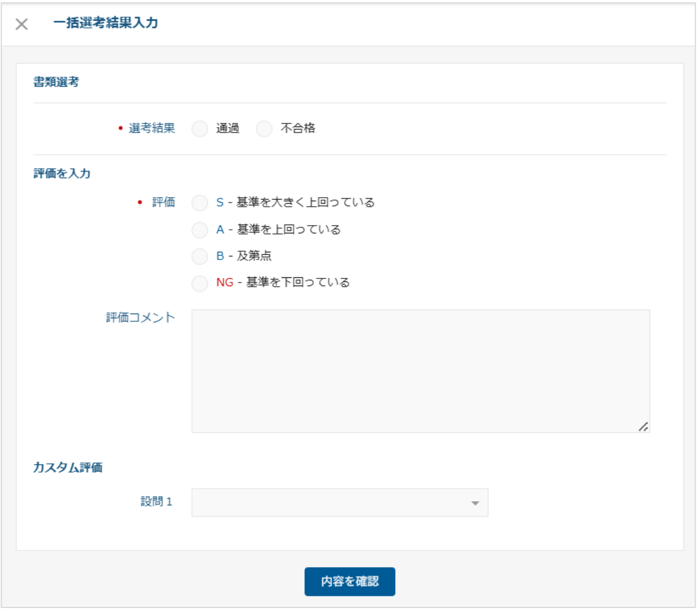The height and width of the screenshot is (611, 700).
Task: Click the 評価コメント label text
Action: (140, 318)
